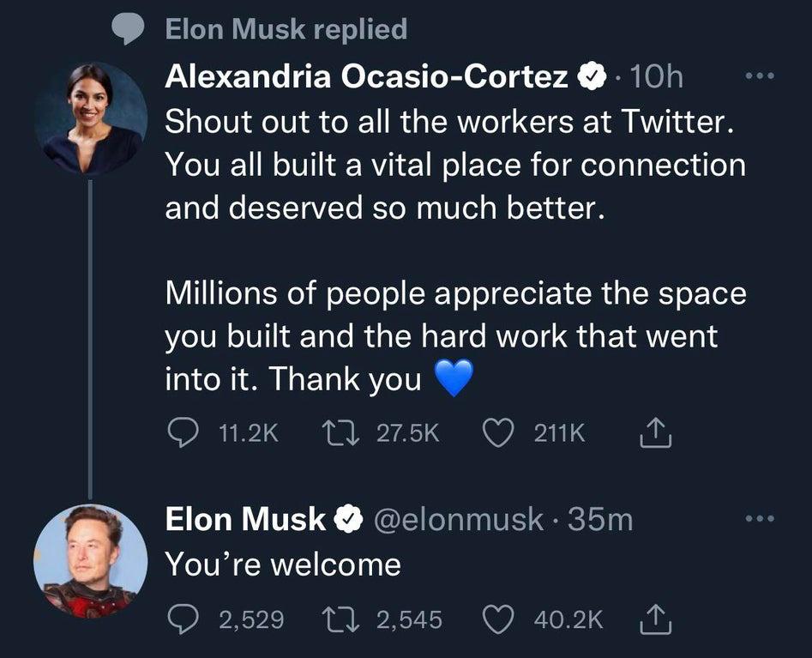
Task: Open Alexandria Ocasio-Cortez's profile picture
Action: pos(90,118)
